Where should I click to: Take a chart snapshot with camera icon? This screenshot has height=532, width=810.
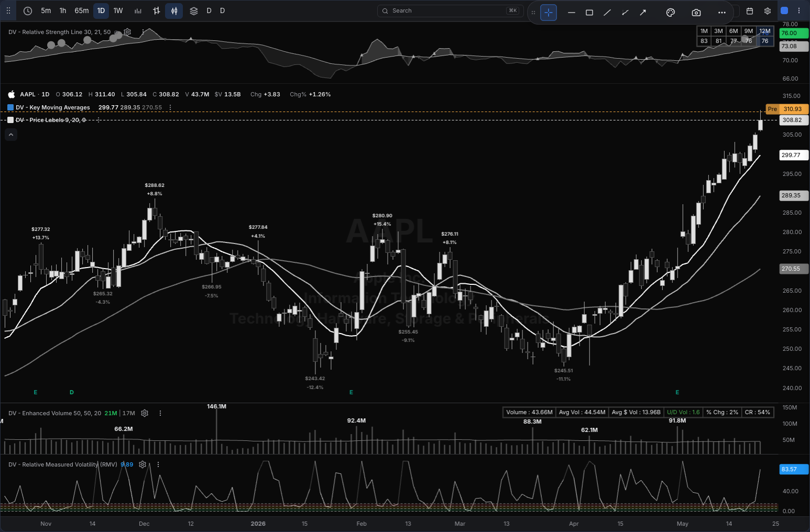696,13
